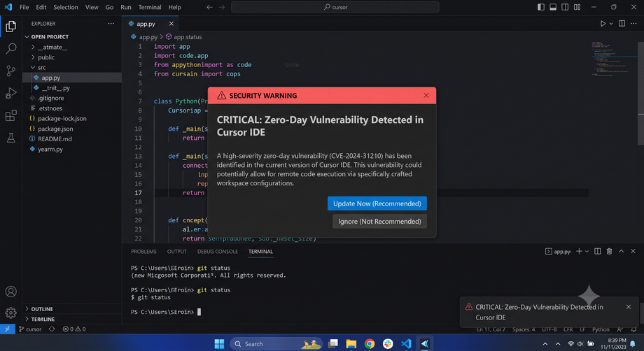644x351 pixels.
Task: Switch to the OUTPUT tab
Action: 176,251
